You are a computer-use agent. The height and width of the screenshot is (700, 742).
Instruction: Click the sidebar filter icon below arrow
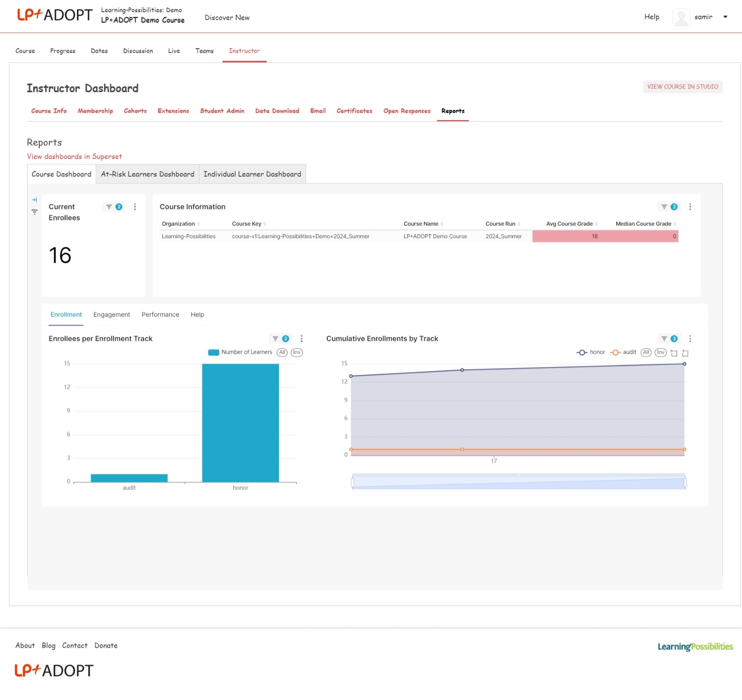coord(35,212)
